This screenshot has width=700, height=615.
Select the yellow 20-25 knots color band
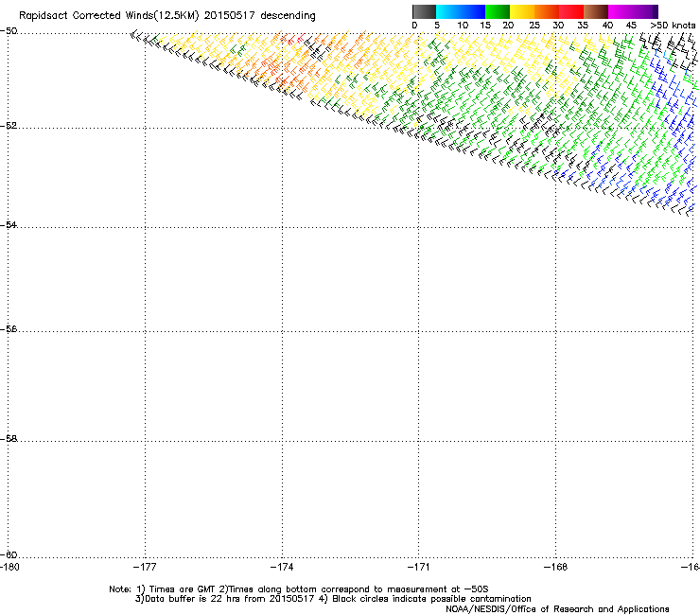[522, 11]
